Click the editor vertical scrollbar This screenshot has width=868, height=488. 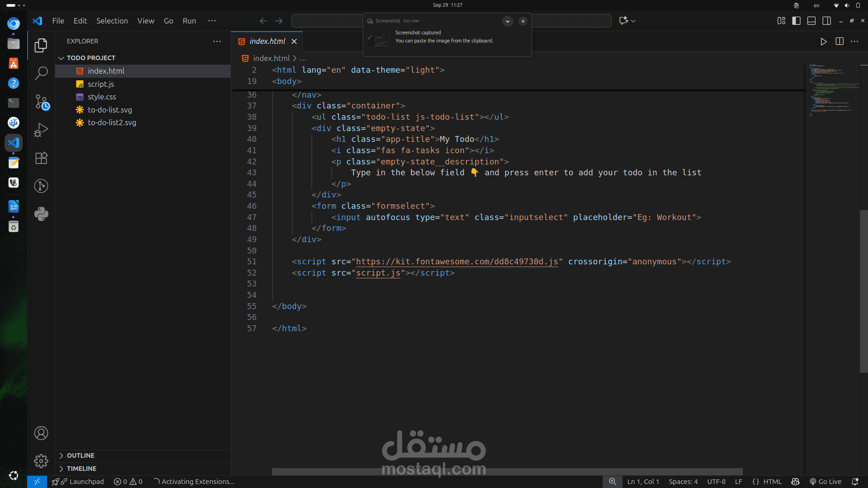tap(863, 291)
